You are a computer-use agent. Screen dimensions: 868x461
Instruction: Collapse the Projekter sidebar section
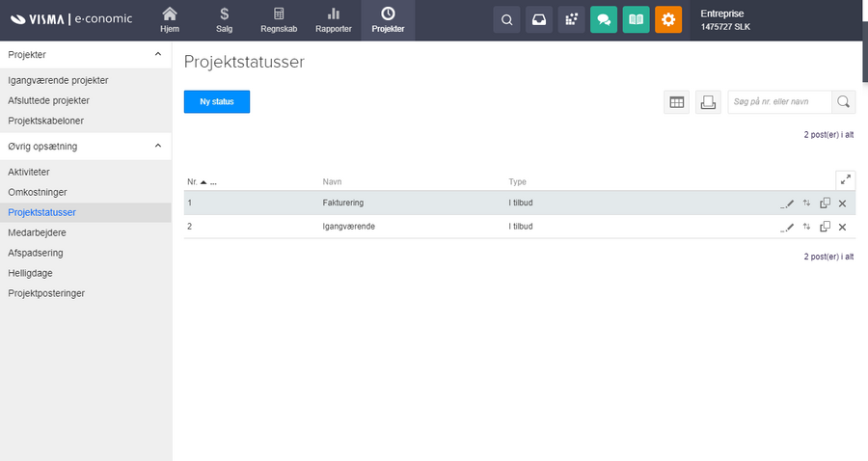coord(158,54)
